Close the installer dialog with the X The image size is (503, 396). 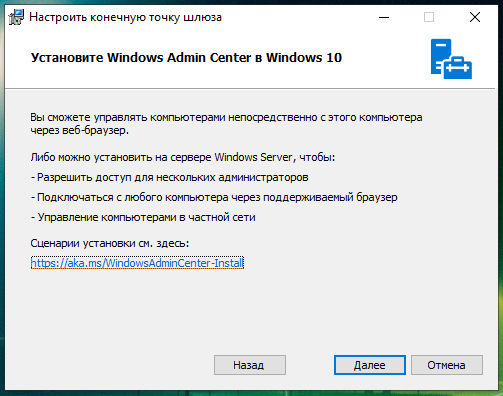click(475, 17)
